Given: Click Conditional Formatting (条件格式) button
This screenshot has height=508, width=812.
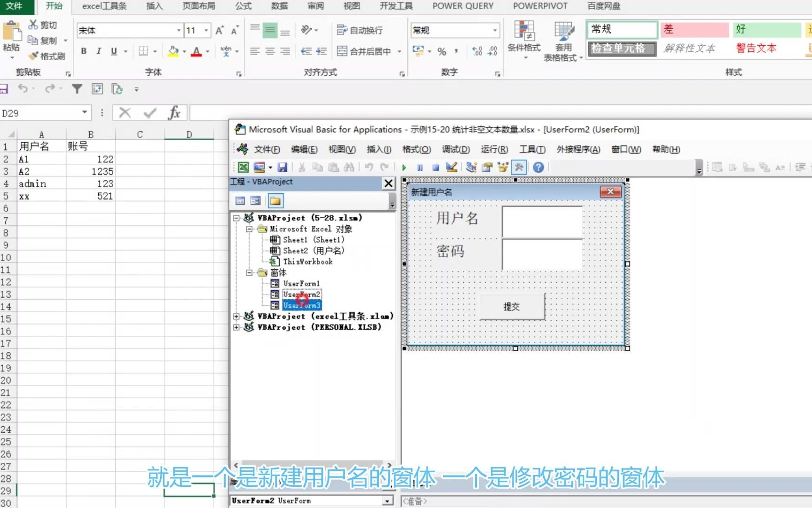Looking at the screenshot, I should pos(524,40).
